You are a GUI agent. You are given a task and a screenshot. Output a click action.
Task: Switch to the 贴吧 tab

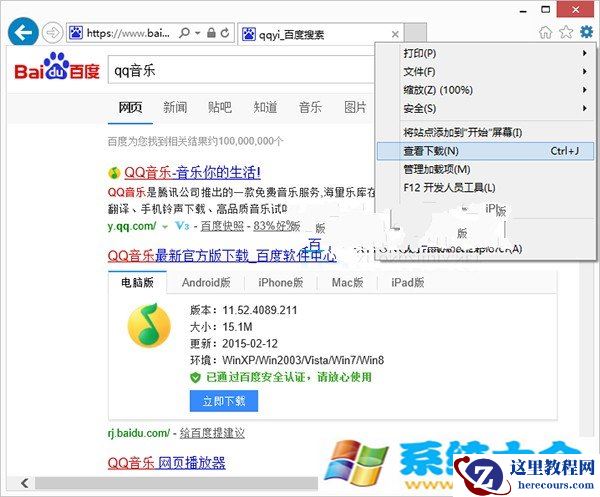tap(220, 107)
